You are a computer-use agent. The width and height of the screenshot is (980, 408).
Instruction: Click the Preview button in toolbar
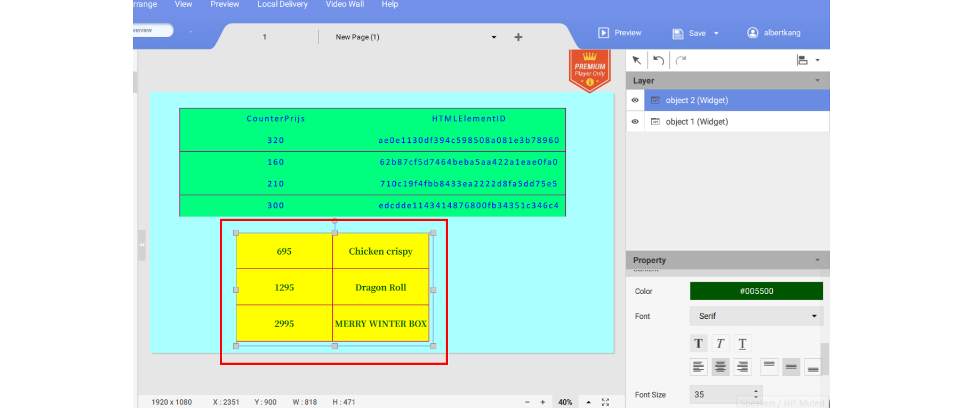620,33
